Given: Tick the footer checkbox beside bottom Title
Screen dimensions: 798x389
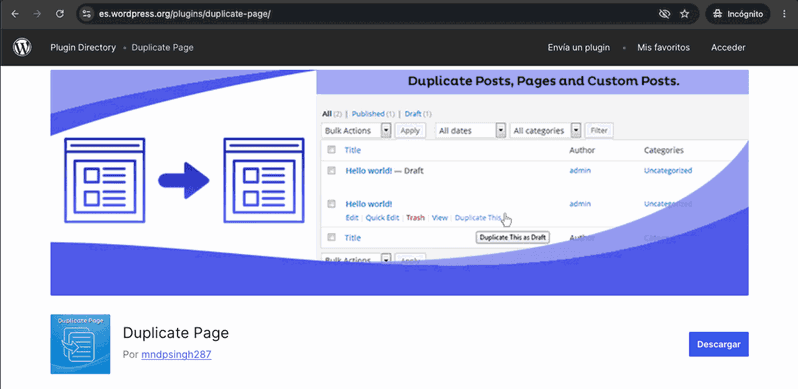Looking at the screenshot, I should (x=331, y=237).
